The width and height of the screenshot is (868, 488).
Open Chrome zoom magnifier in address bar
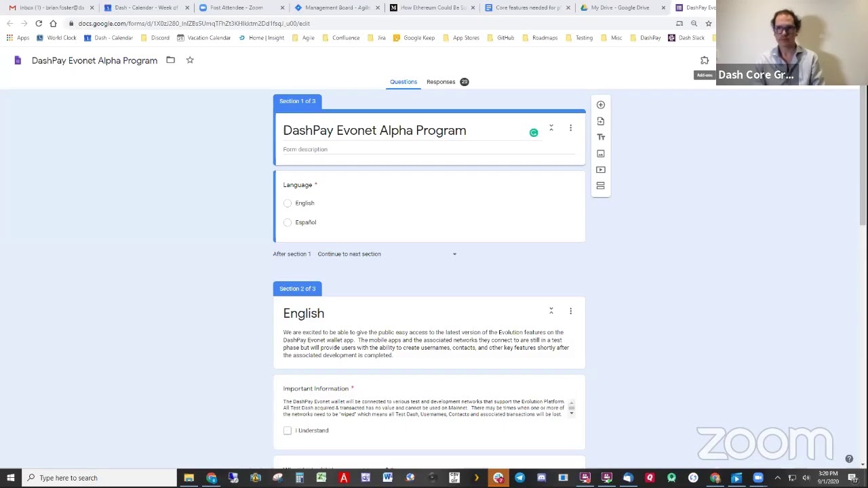tap(694, 23)
